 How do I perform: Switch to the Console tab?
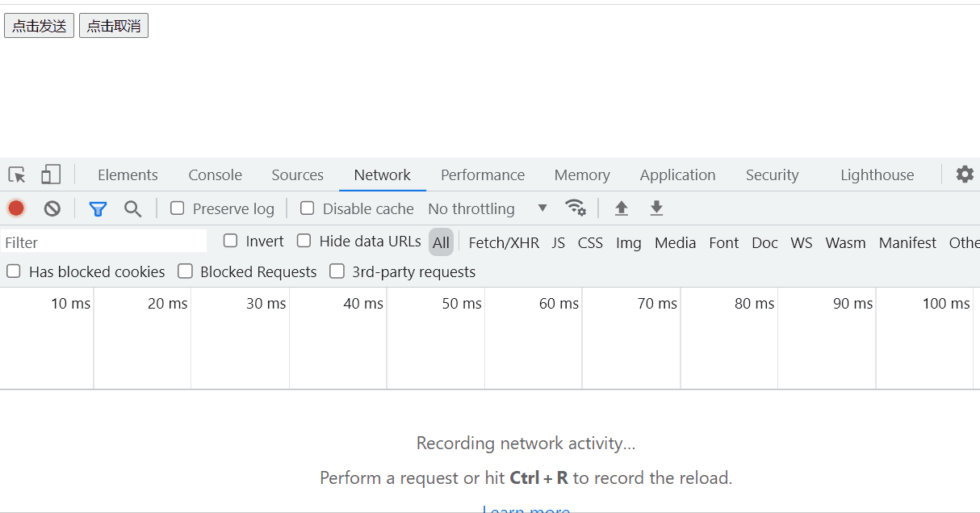click(216, 175)
